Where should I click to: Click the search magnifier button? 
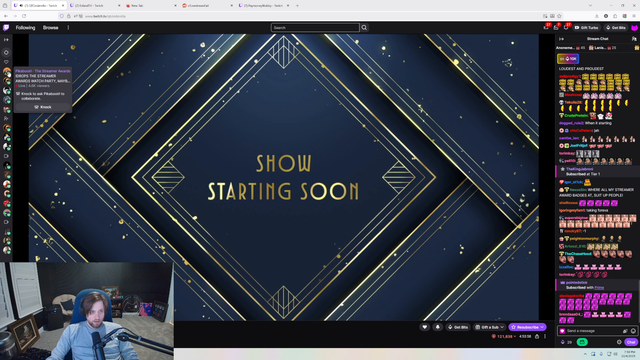click(364, 28)
